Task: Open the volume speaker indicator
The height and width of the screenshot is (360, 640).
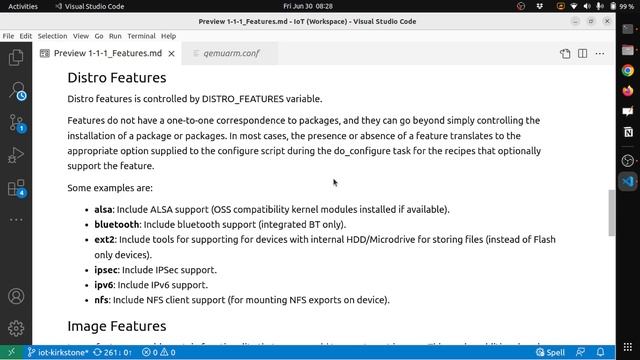Action: pyautogui.click(x=587, y=6)
